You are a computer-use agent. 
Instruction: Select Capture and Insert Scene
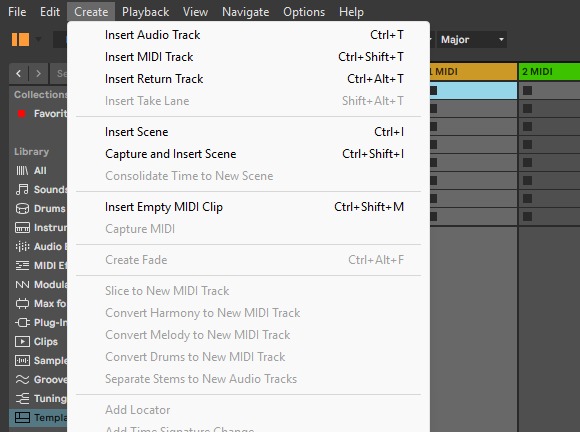(x=249, y=154)
